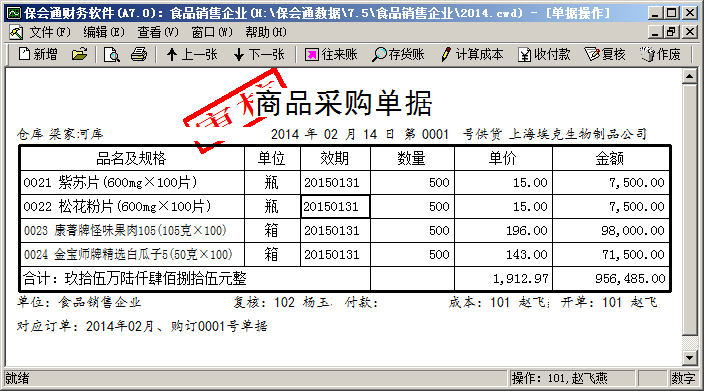Click the 单位 column header
The height and width of the screenshot is (391, 704).
pyautogui.click(x=272, y=158)
